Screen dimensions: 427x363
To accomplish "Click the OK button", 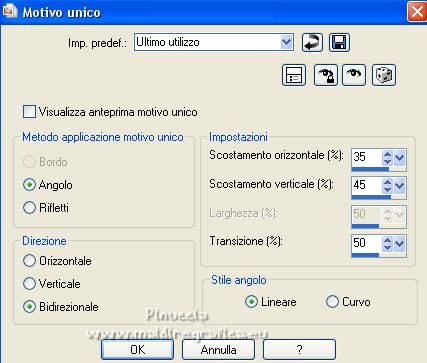I will [137, 349].
